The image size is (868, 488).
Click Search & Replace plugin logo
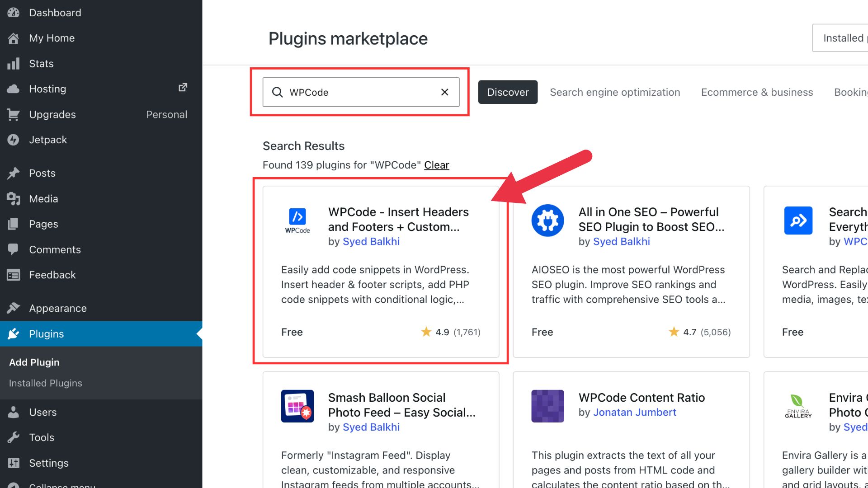[x=798, y=221]
